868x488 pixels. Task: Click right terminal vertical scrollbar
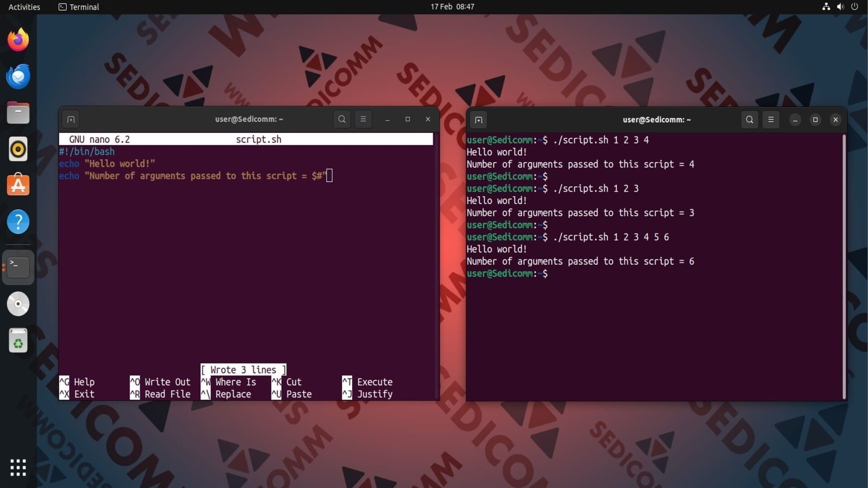coord(844,267)
